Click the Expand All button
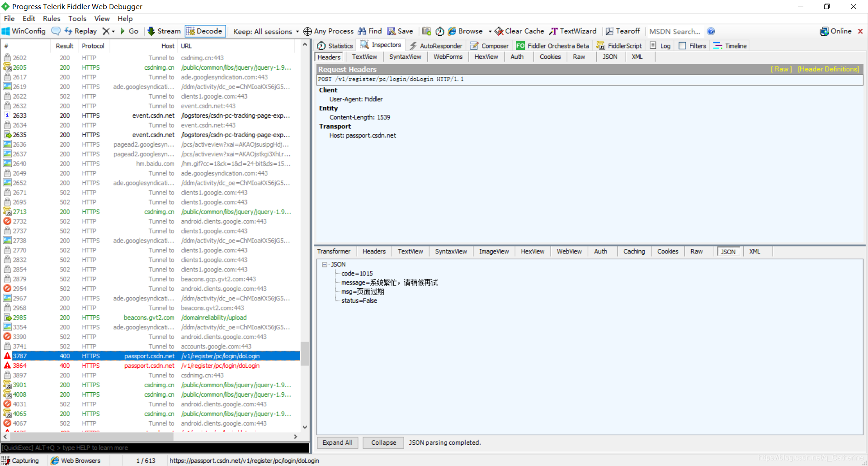 [337, 442]
